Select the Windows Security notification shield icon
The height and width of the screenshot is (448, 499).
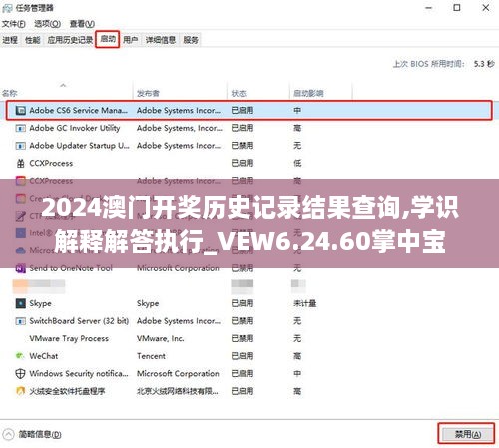[21, 373]
